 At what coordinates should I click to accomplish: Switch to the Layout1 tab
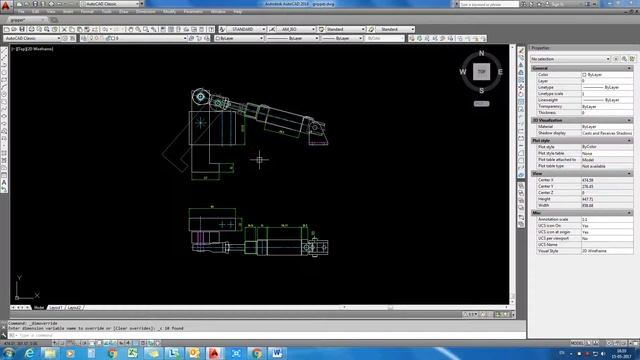pyautogui.click(x=56, y=307)
